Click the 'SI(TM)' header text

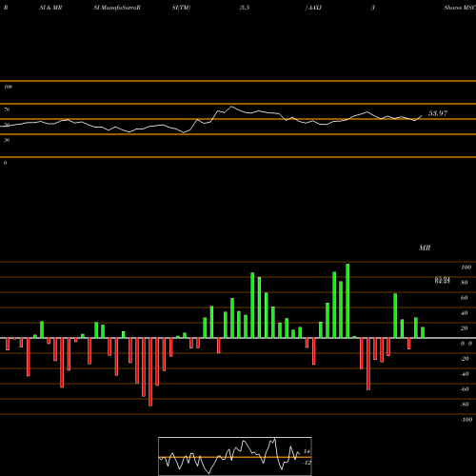[x=181, y=8]
